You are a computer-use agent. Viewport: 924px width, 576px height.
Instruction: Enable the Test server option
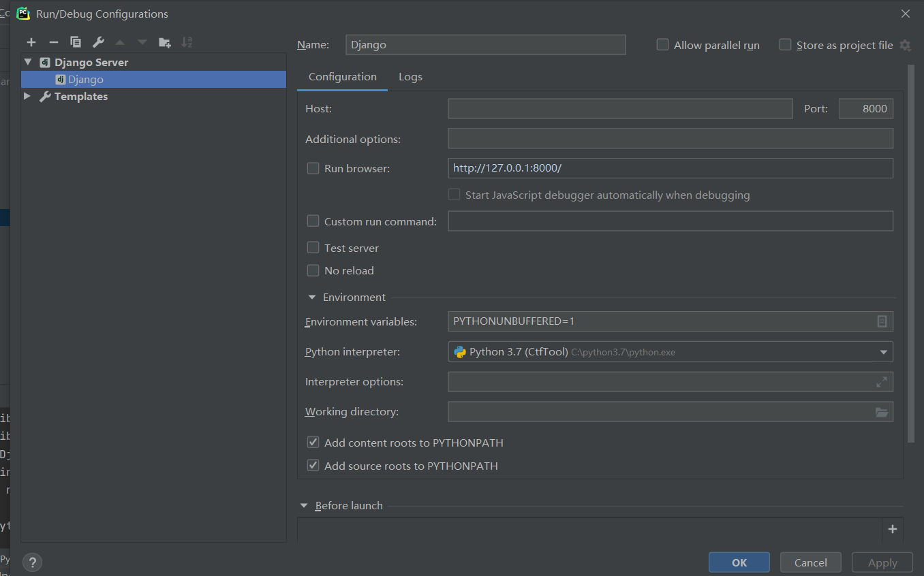click(x=313, y=248)
